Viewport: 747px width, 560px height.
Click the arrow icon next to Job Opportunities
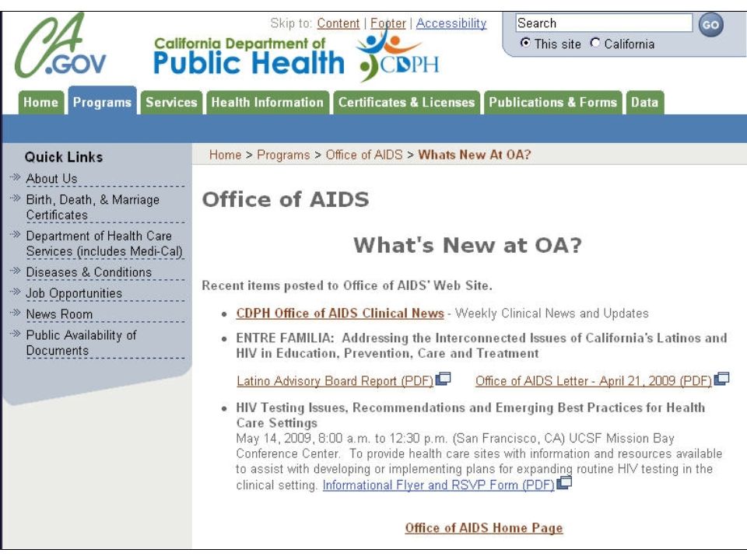pyautogui.click(x=16, y=292)
